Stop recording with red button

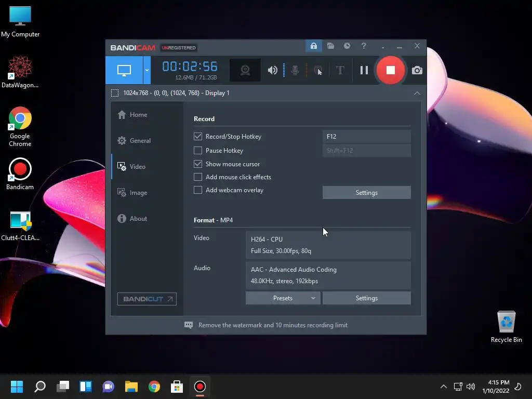click(x=391, y=70)
